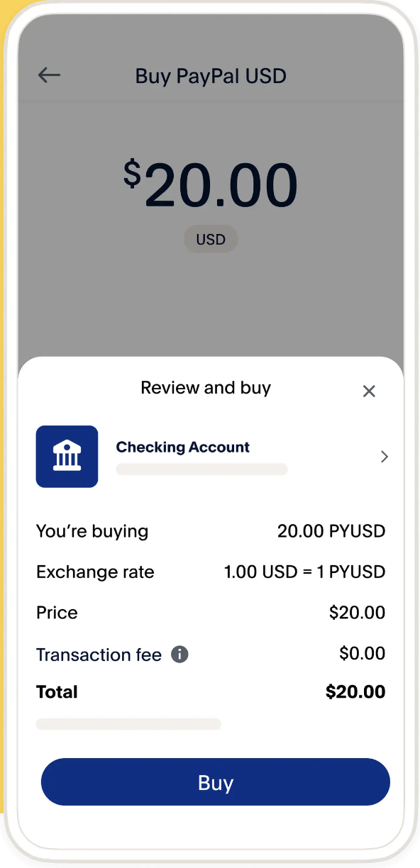Viewport: 420px width, 868px height.
Task: Expand Checking Account chevron
Action: pos(385,457)
